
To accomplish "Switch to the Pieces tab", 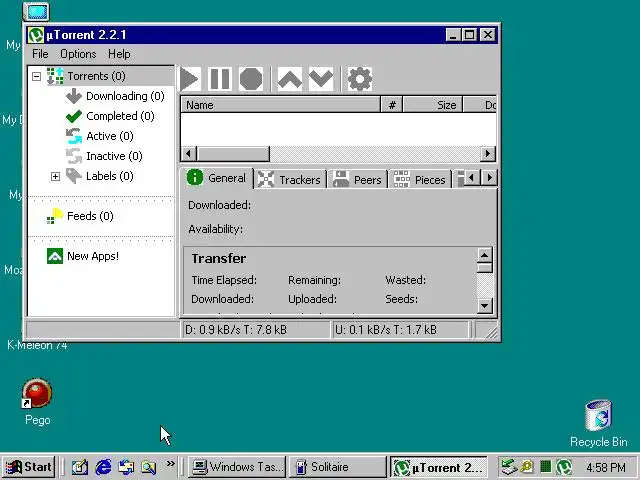I will (x=420, y=180).
